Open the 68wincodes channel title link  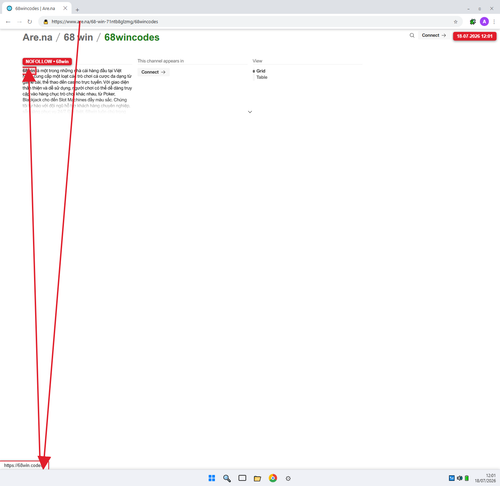point(132,37)
